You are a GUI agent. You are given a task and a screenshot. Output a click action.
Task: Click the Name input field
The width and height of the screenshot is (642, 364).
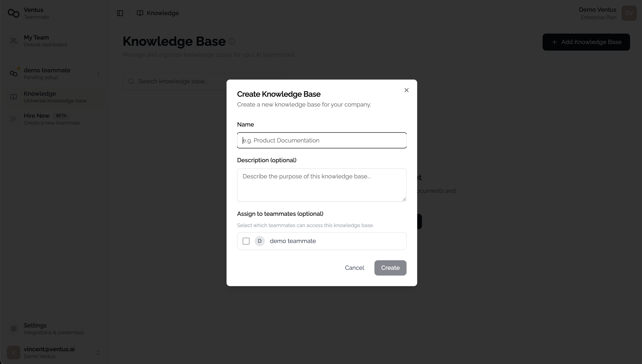click(x=321, y=140)
